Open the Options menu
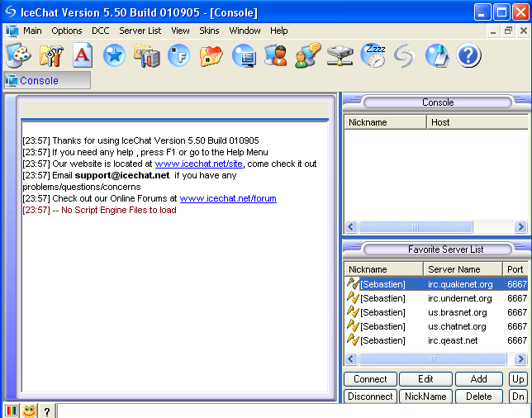 point(66,31)
